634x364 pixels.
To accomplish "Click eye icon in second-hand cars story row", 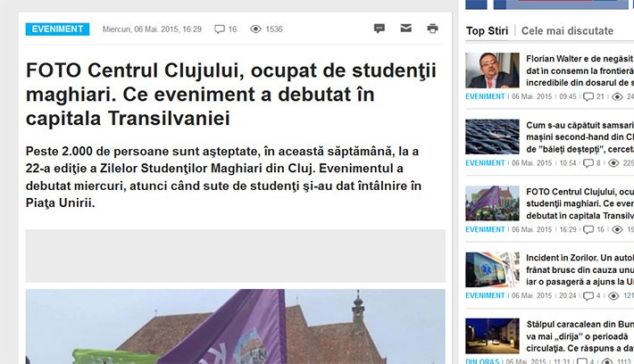I will coord(613,162).
